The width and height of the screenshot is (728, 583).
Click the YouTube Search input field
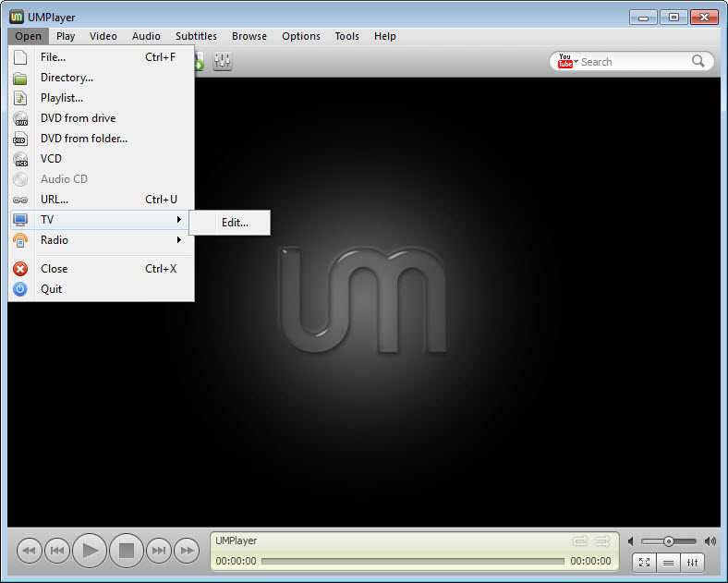pyautogui.click(x=634, y=62)
